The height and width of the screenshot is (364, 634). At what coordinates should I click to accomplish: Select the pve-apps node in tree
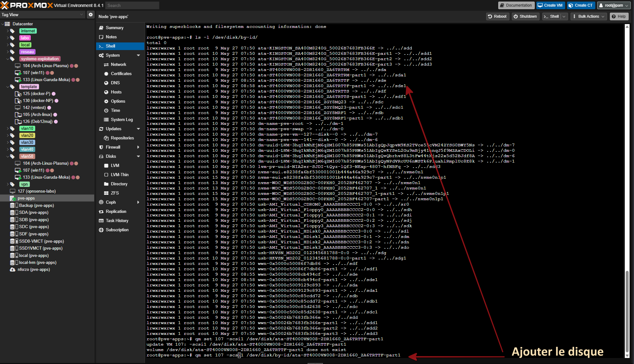pyautogui.click(x=47, y=198)
